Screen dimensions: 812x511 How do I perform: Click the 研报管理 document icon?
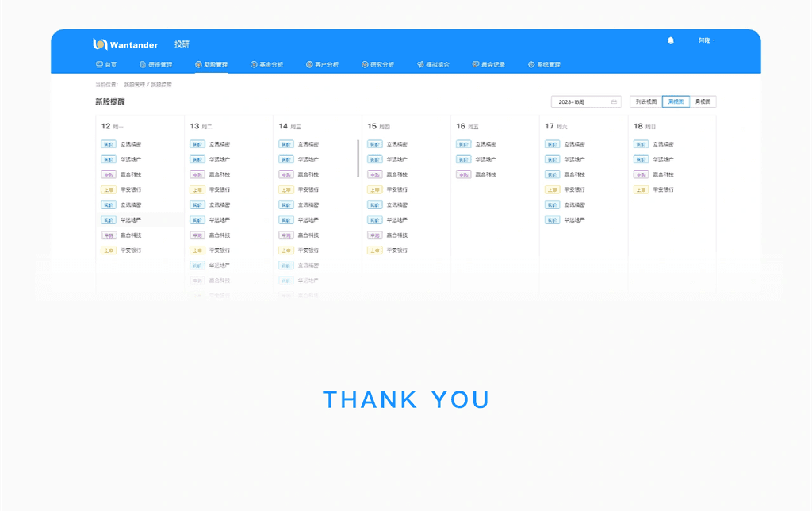[x=143, y=65]
